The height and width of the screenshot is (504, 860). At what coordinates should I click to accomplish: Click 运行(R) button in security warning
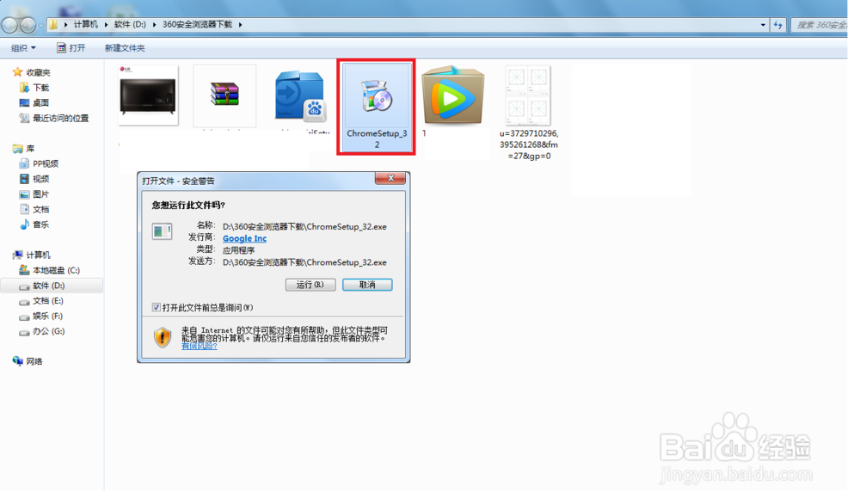pos(310,286)
